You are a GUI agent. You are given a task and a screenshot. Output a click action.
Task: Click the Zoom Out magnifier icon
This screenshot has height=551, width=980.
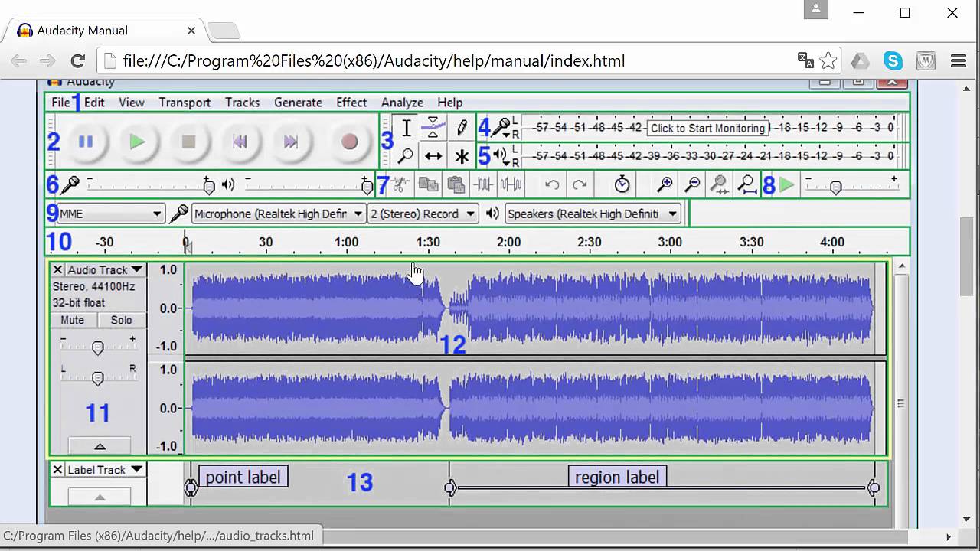point(692,184)
